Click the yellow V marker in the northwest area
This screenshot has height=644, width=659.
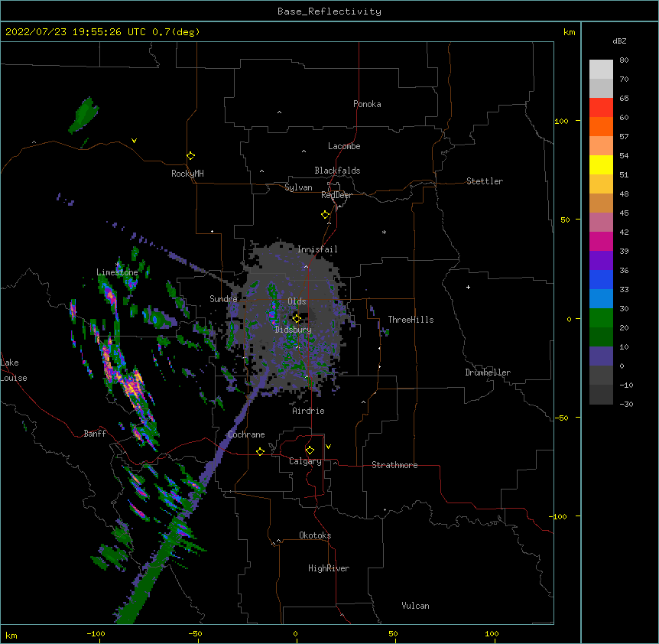[134, 141]
